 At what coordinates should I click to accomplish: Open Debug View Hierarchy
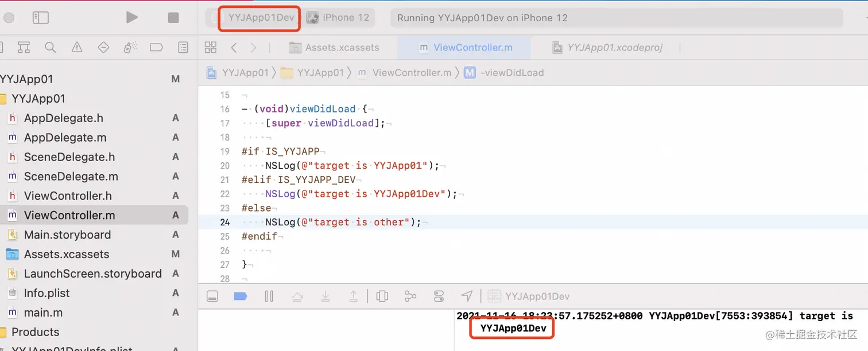point(382,297)
